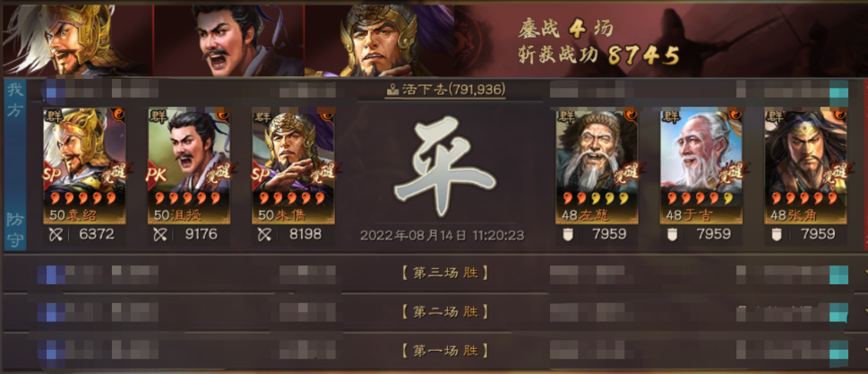Click the SP badge on 袁绍's card

coord(55,175)
